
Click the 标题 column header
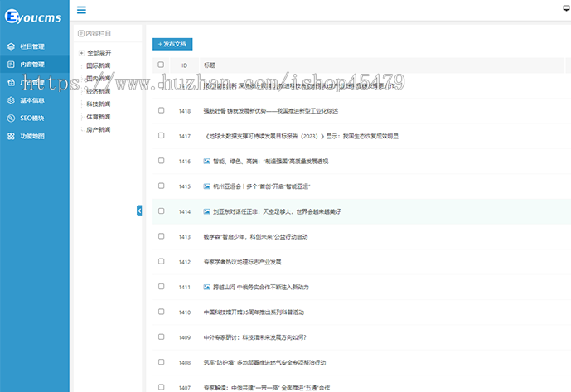coord(210,65)
